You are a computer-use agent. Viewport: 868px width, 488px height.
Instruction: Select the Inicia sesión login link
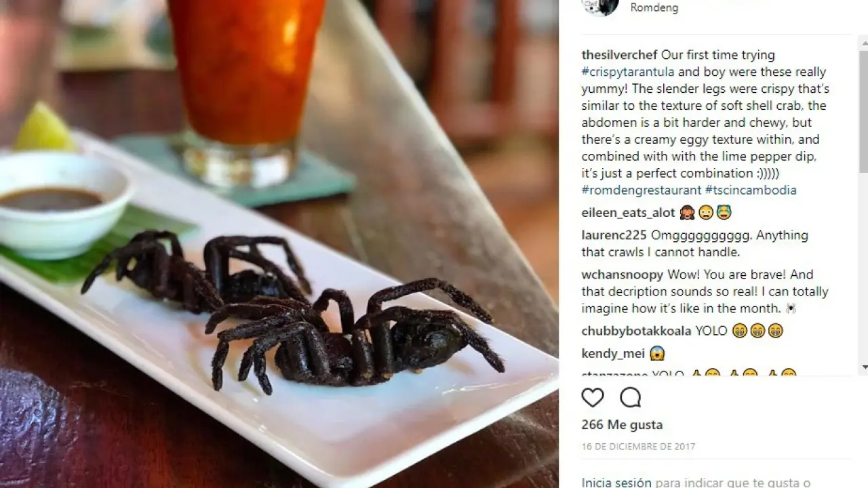[616, 483]
